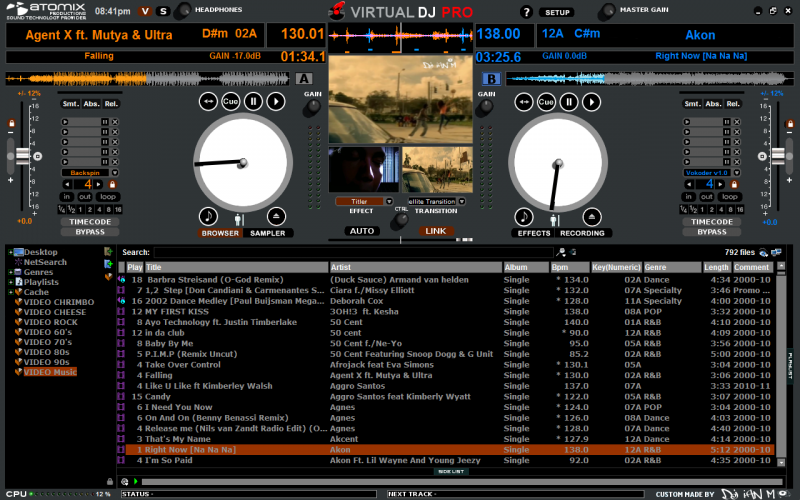Click the deck A pitch slider handle
The height and width of the screenshot is (500, 800).
pyautogui.click(x=22, y=156)
